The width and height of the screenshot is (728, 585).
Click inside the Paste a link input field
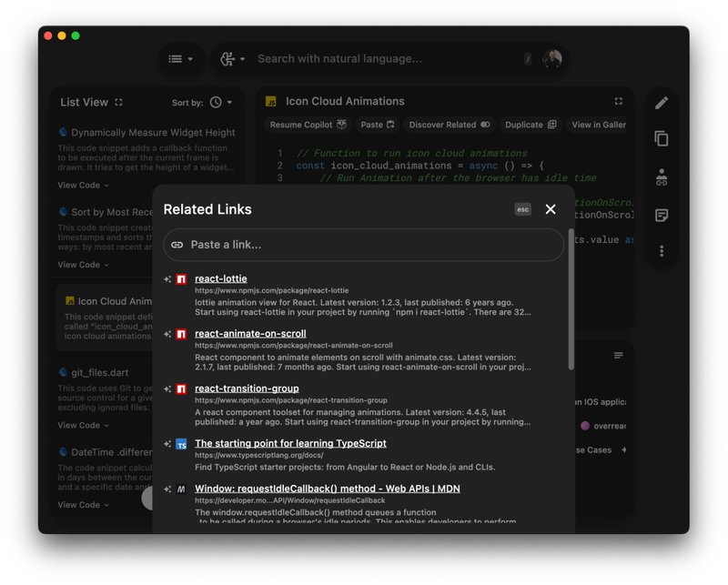pos(364,245)
